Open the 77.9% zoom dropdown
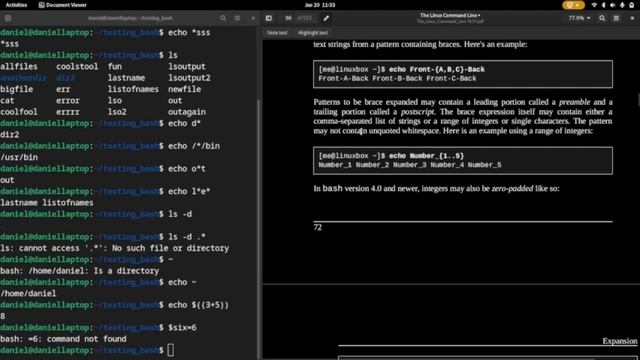640x360 pixels. click(579, 18)
